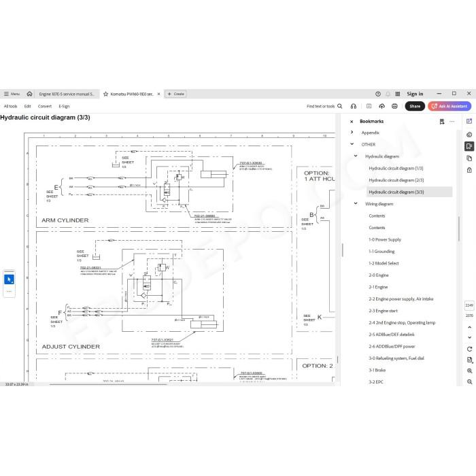Viewport: 476px width, 476px height.
Task: Expand the Appendix bookmark
Action: pyautogui.click(x=352, y=133)
